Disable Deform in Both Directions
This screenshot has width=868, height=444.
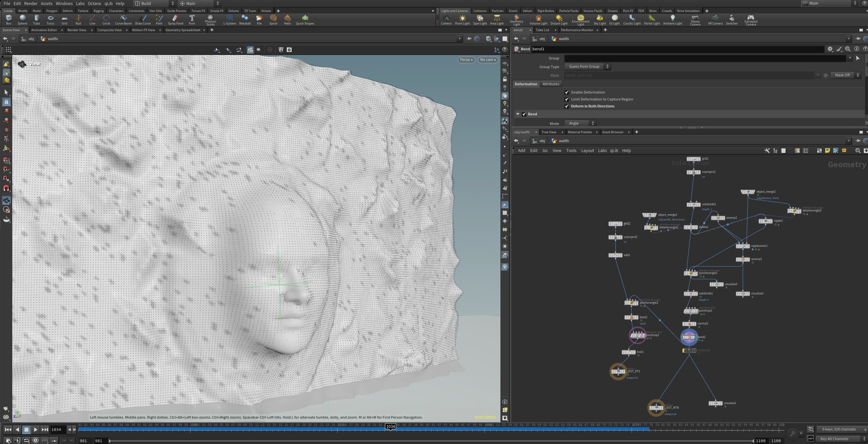[x=567, y=106]
